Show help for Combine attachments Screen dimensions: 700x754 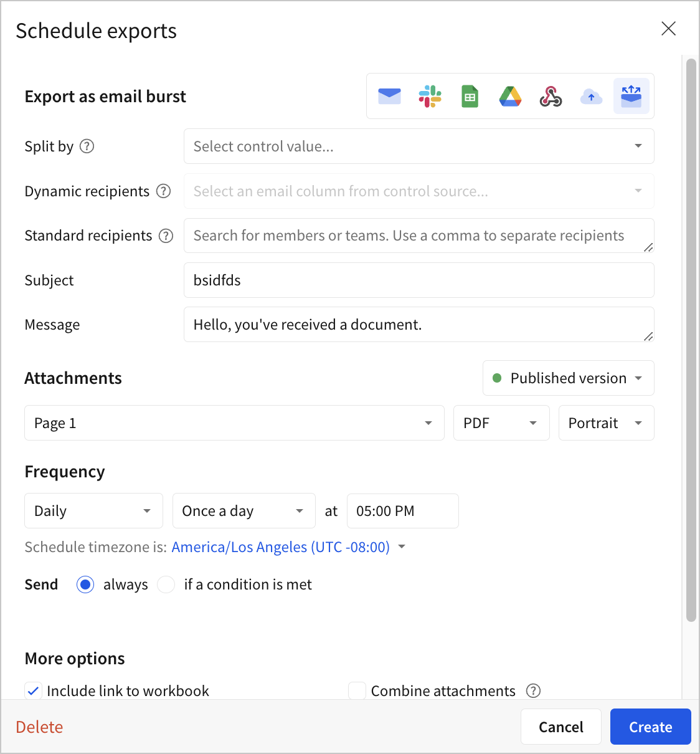point(533,690)
